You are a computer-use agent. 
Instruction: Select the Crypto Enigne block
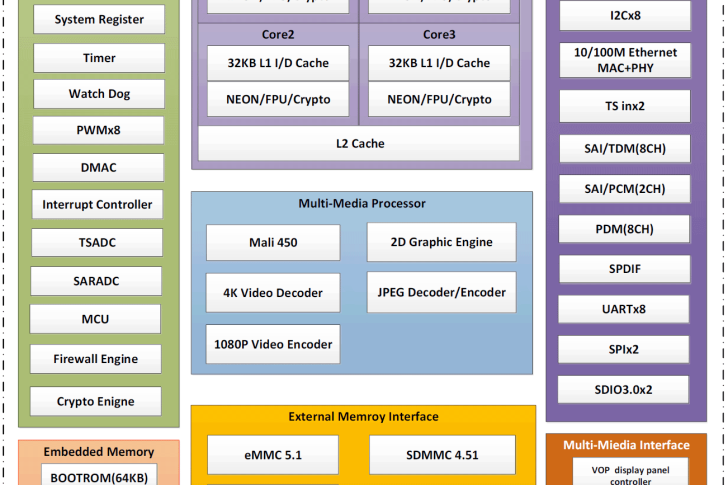point(96,402)
